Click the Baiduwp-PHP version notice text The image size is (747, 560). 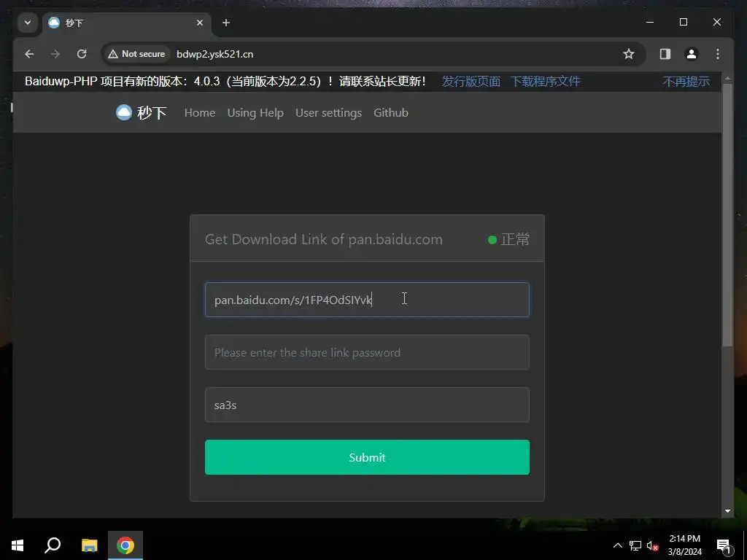(225, 82)
